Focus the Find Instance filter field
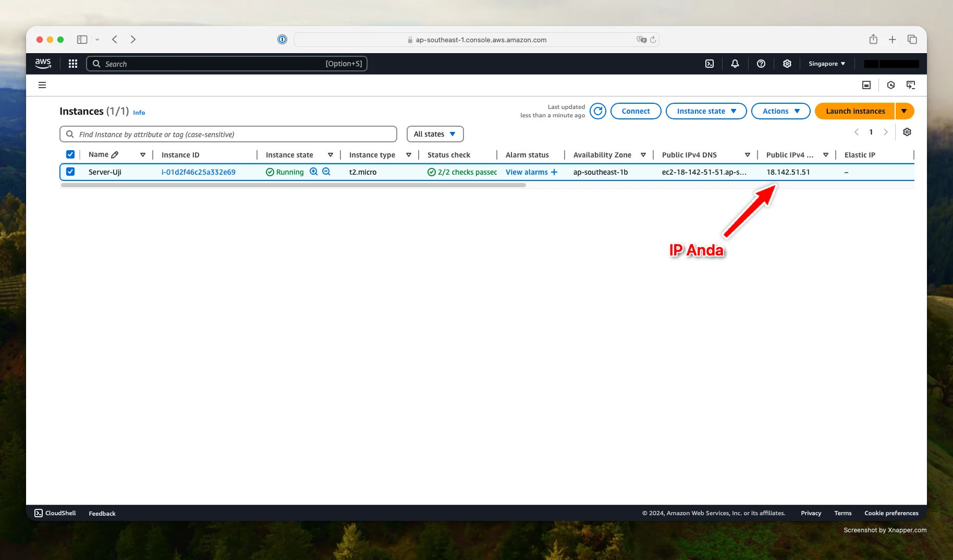Image resolution: width=953 pixels, height=560 pixels. tap(228, 134)
